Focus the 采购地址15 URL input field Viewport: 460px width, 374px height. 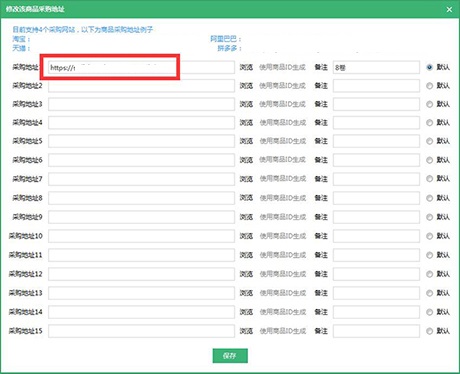pyautogui.click(x=141, y=331)
